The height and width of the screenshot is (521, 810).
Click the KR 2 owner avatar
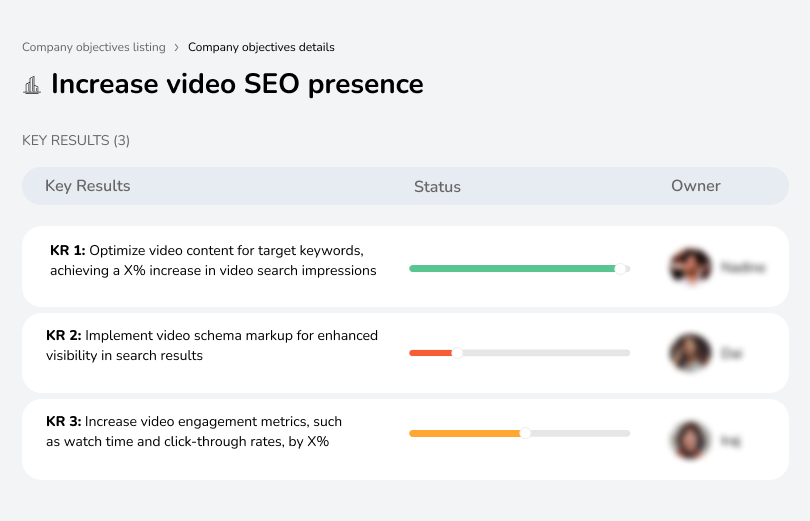coord(690,353)
